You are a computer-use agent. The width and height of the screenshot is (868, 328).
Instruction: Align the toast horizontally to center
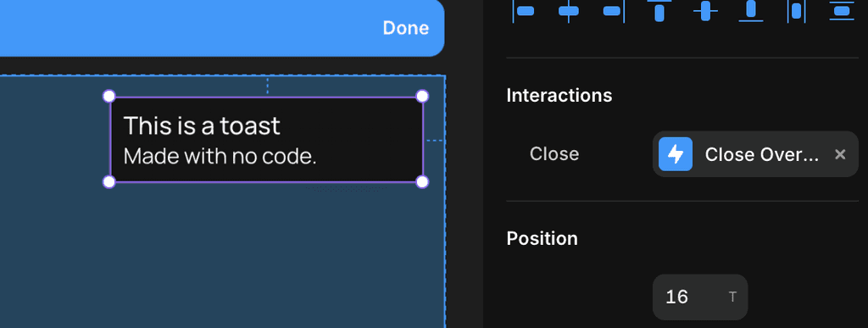[569, 10]
